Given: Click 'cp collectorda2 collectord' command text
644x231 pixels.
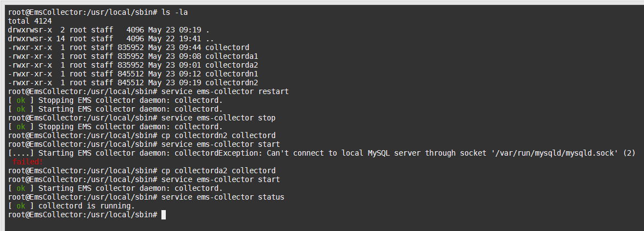Looking at the screenshot, I should click(x=219, y=170).
